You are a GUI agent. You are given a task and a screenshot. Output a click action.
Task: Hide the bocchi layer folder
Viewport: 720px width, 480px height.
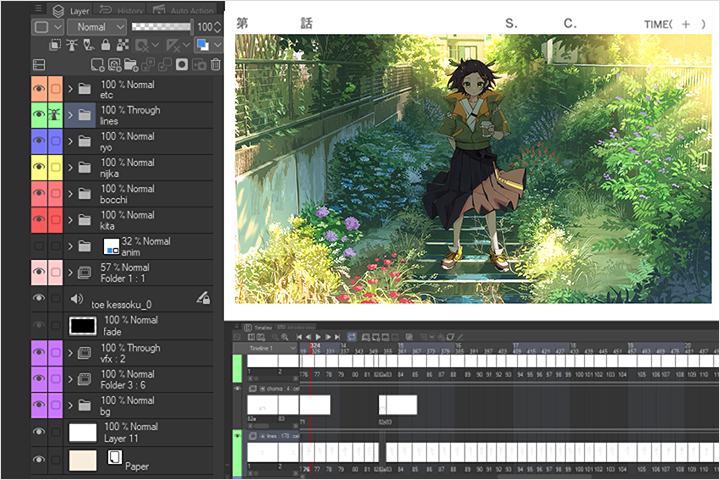pos(39,193)
